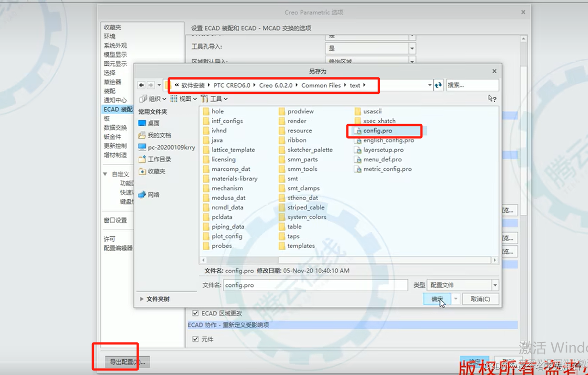Click the plot_config folder icon

[206, 236]
